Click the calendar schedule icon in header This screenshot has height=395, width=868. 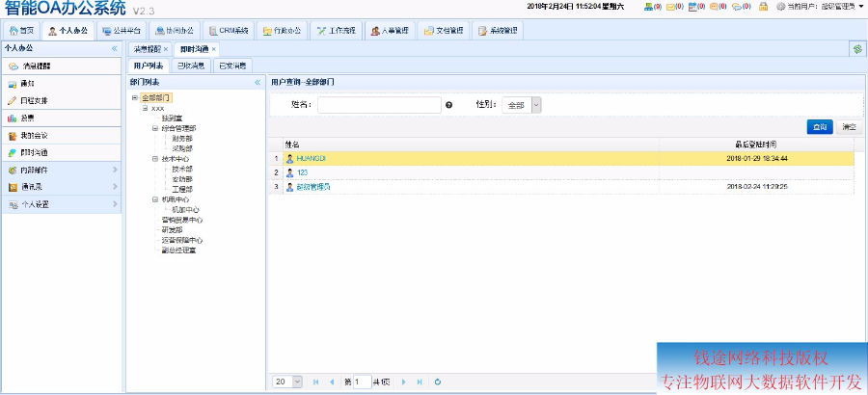pyautogui.click(x=692, y=7)
